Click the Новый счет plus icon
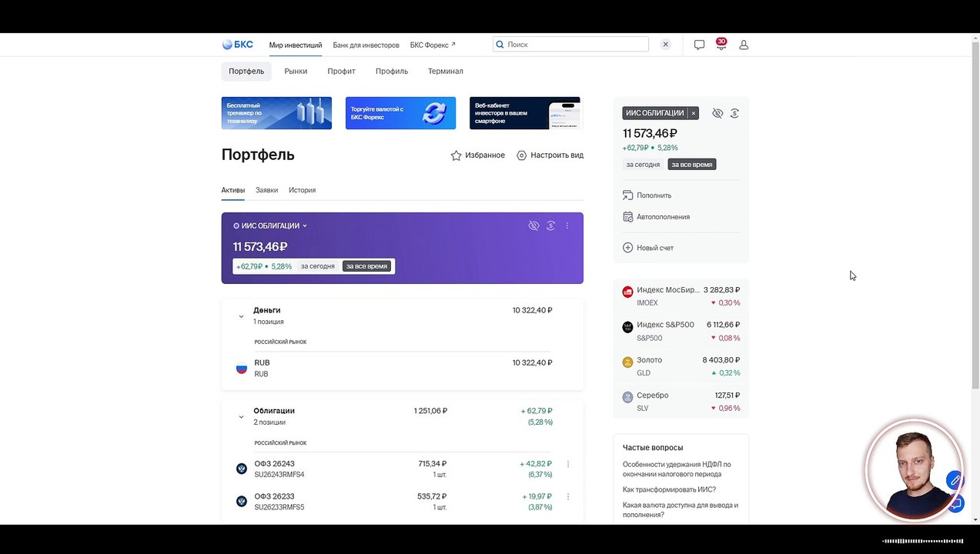This screenshot has width=980, height=554. [627, 248]
